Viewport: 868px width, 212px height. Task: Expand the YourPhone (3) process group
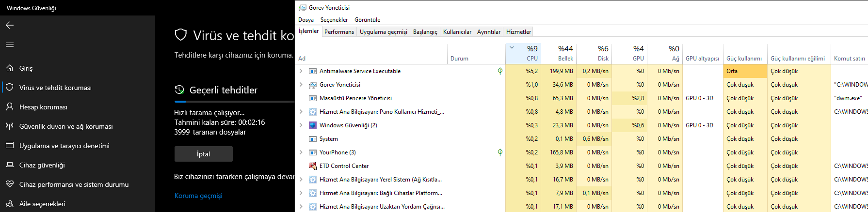tap(301, 152)
